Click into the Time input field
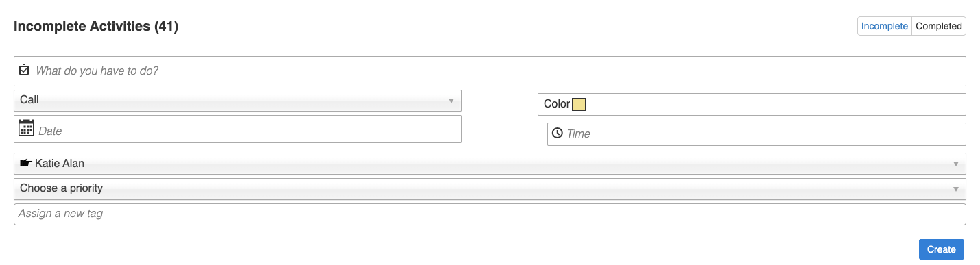This screenshot has width=980, height=265. [756, 134]
